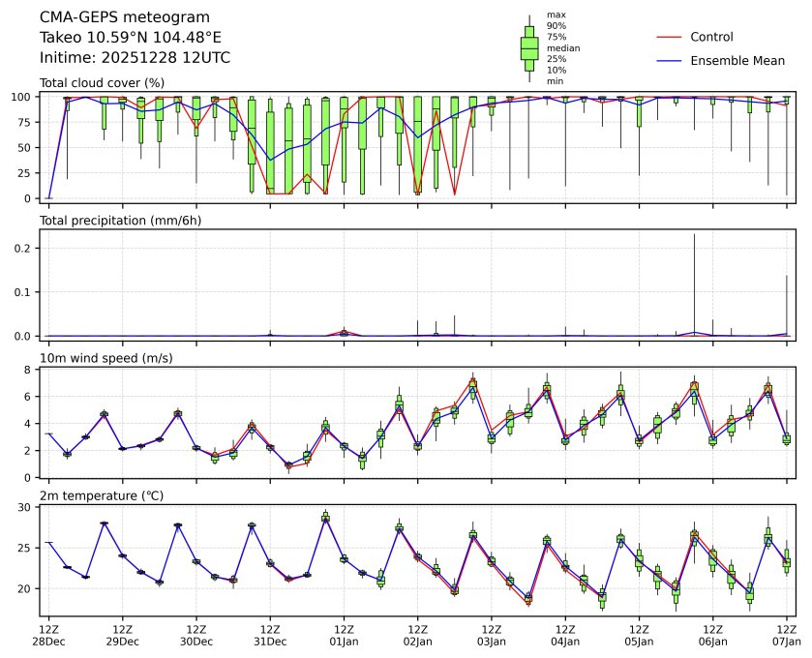Click the blue Ensemble Mean legend line
The width and height of the screenshot is (812, 658).
(x=671, y=60)
